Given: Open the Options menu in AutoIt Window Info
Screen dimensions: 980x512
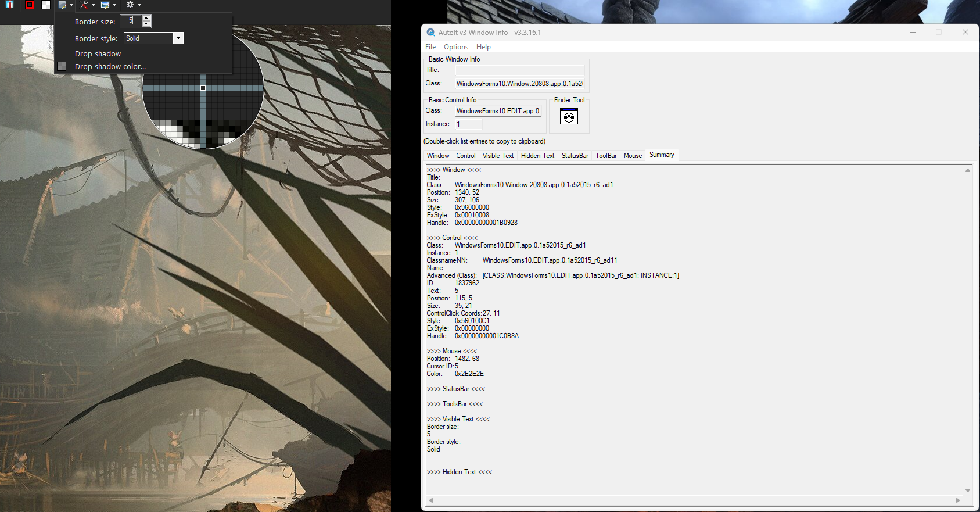Looking at the screenshot, I should click(x=456, y=47).
